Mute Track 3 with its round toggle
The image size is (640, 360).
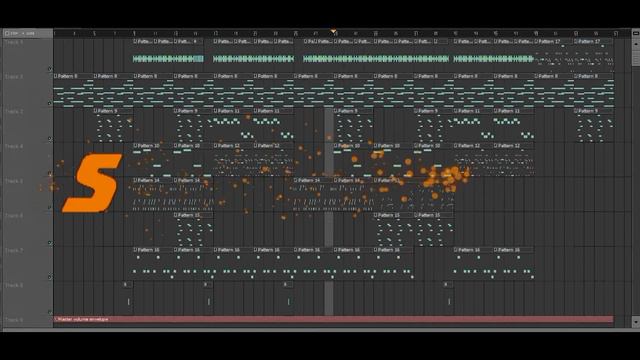coord(50,104)
